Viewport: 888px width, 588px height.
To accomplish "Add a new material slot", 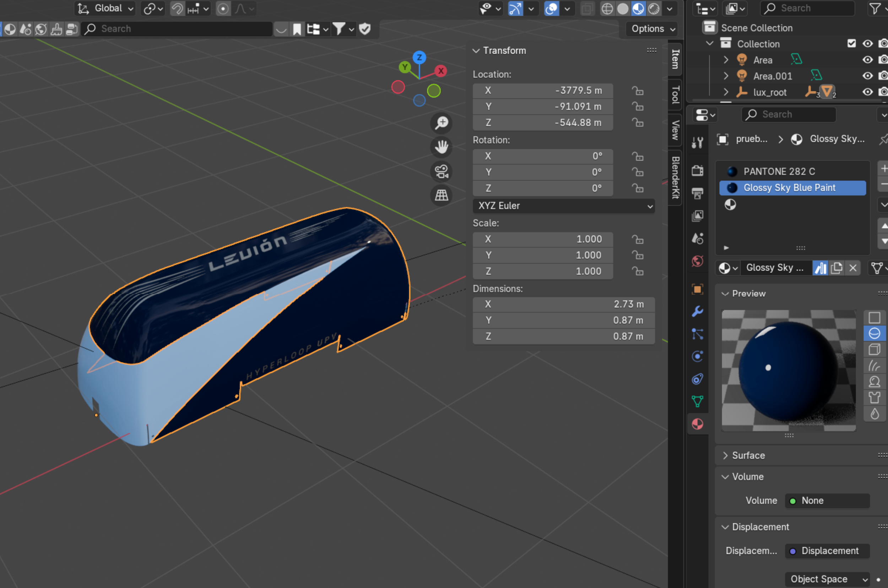I will [x=883, y=169].
